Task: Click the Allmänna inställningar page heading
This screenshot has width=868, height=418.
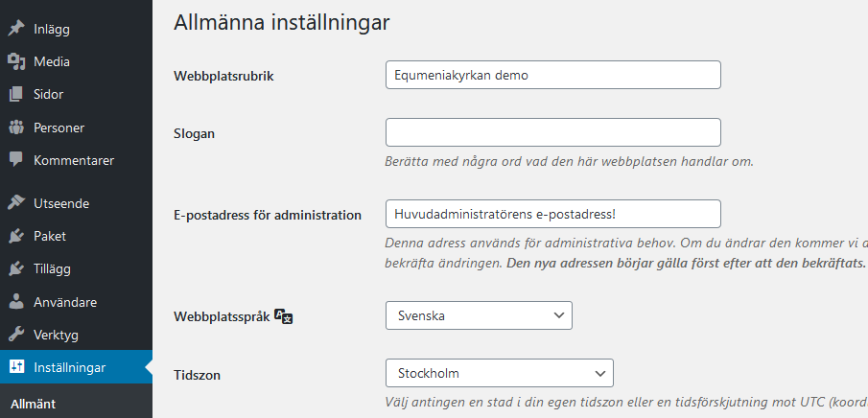Action: click(282, 23)
